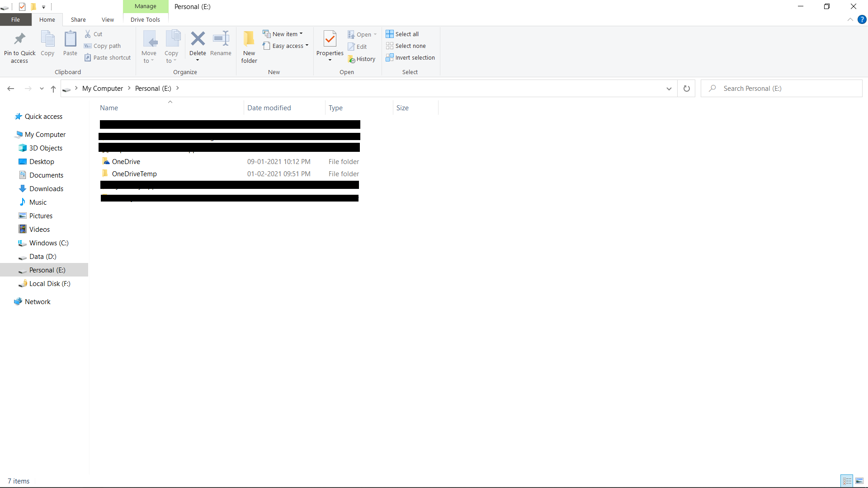Open the File menu
Image resolution: width=868 pixels, height=488 pixels.
click(15, 19)
